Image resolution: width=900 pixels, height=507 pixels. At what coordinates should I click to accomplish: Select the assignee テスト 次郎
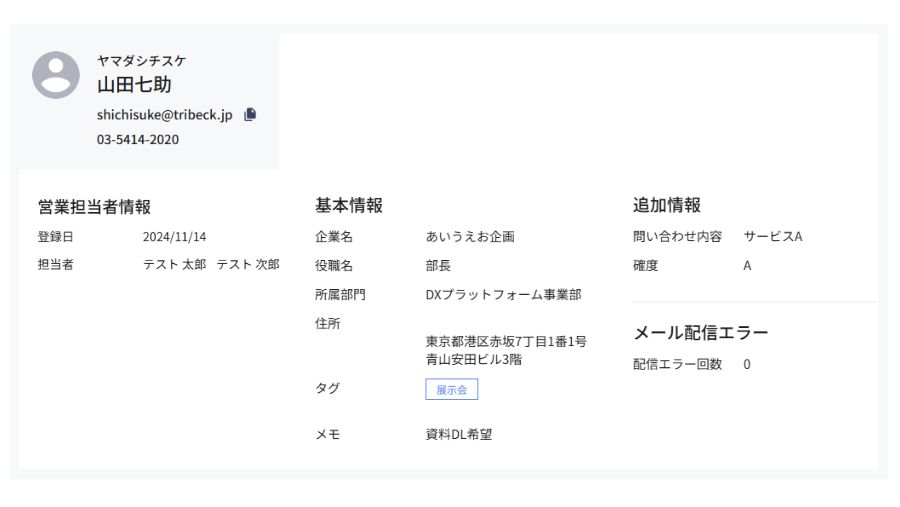[x=248, y=265]
